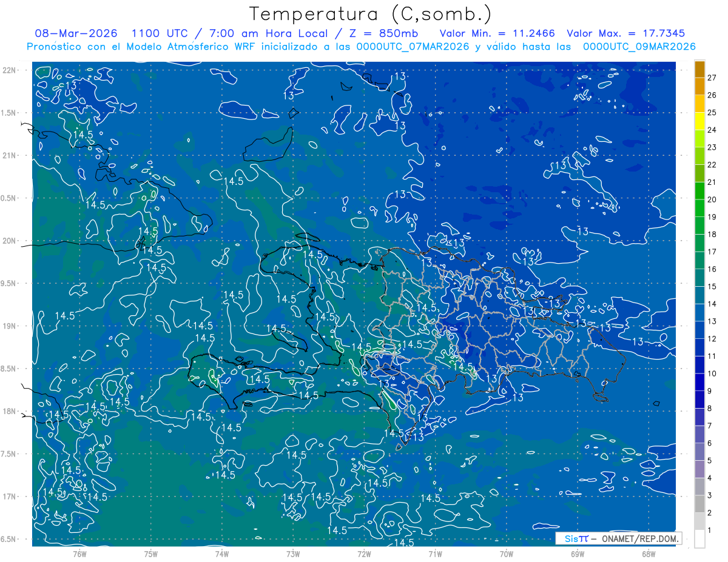Viewport: 728px width, 562px height.
Task: Click legend label '7' on color scale
Action: (710, 426)
